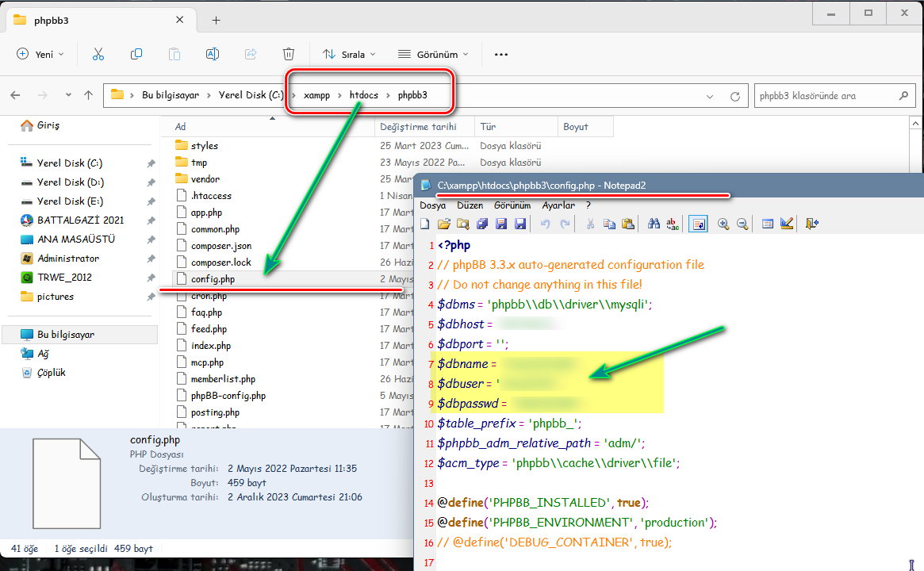
Task: Click the stacked disks icon in Notepad2 toolbar
Action: point(482,224)
